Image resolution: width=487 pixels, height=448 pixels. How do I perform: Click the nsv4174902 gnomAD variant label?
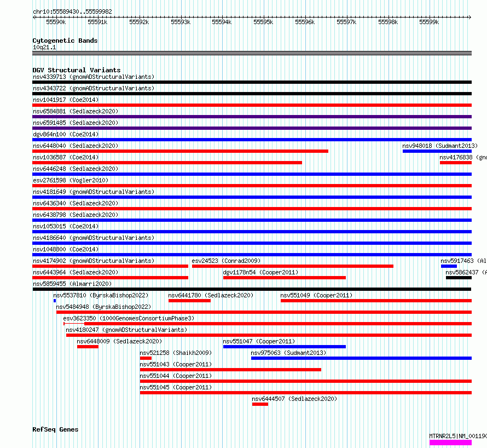tap(94, 261)
